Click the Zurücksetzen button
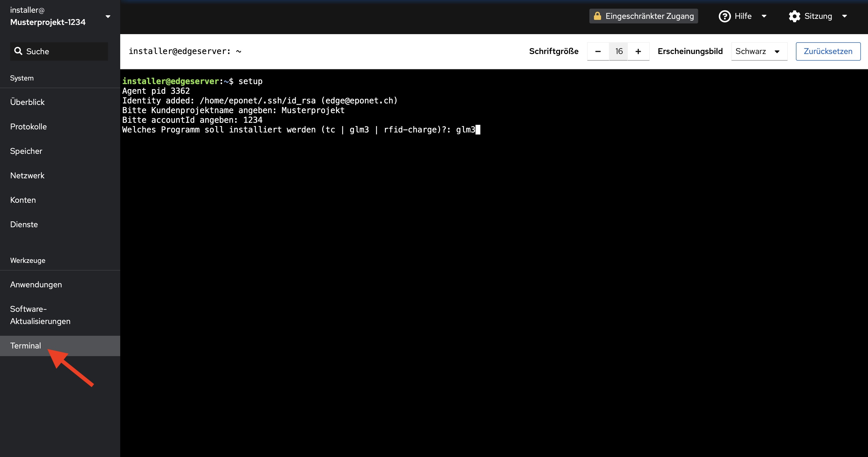 [x=828, y=51]
